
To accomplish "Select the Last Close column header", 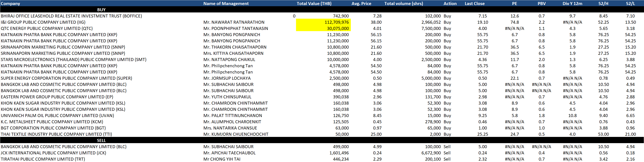I will pyautogui.click(x=474, y=3).
